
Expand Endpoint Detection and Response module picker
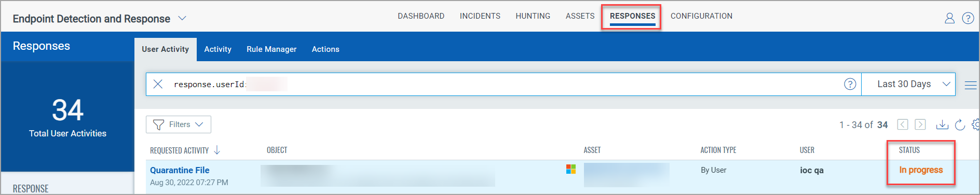pyautogui.click(x=182, y=18)
